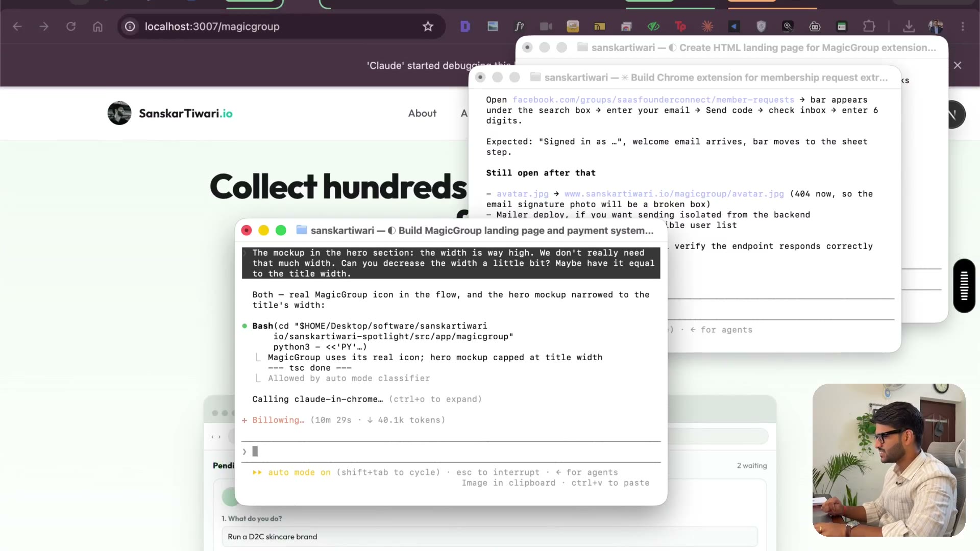Open the black magnifier inspector extension
This screenshot has width=980, height=551.
(788, 27)
